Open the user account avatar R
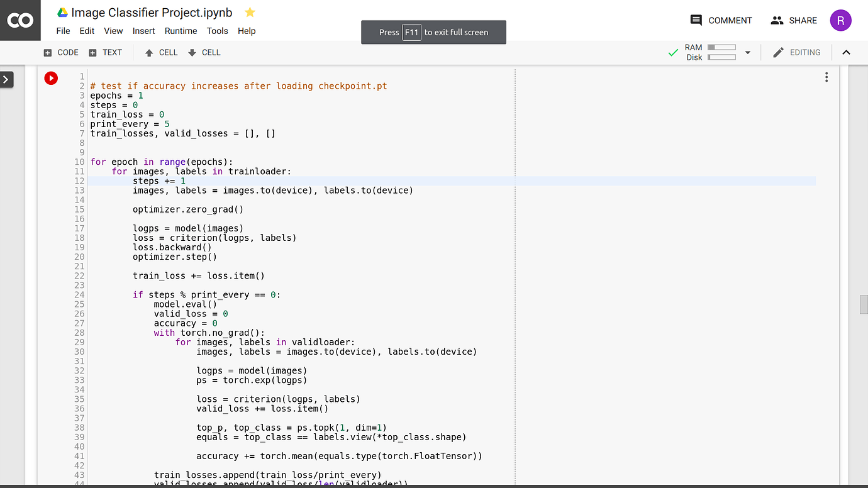The width and height of the screenshot is (868, 488). coord(840,20)
